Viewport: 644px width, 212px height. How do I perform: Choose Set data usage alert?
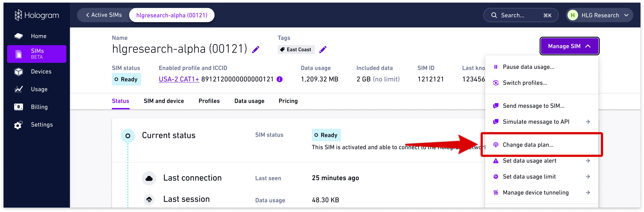point(542,161)
